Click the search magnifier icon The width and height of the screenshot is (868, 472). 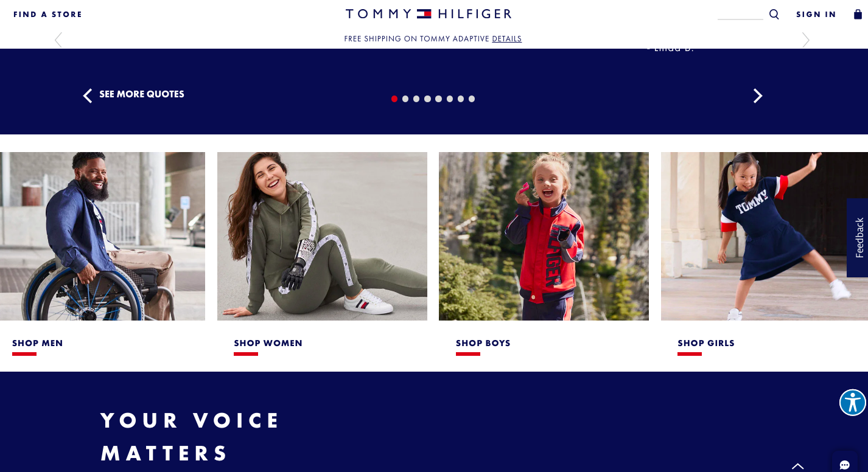coord(774,14)
